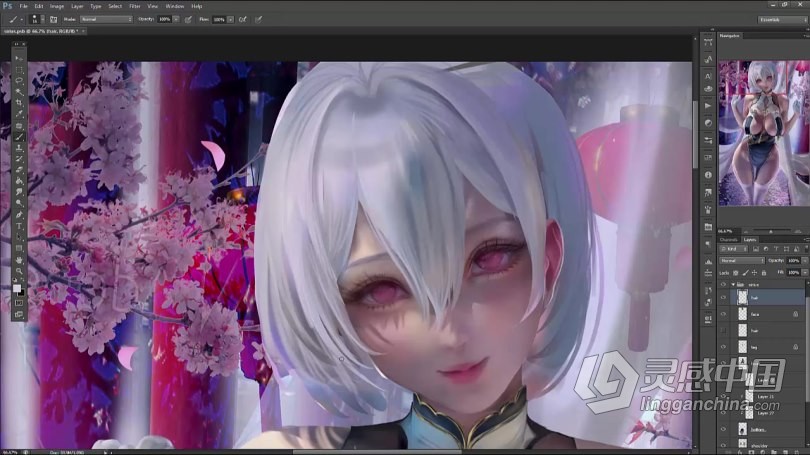
Task: Click the foreground color swatch
Action: pos(17,288)
